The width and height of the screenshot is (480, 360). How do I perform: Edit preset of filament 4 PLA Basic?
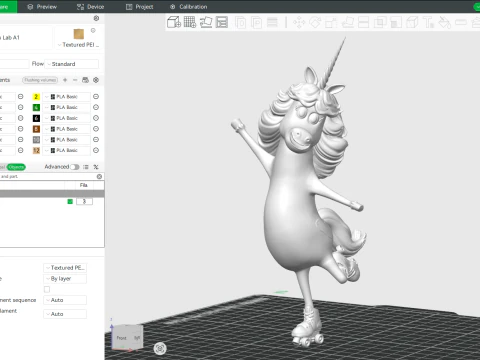[96, 107]
